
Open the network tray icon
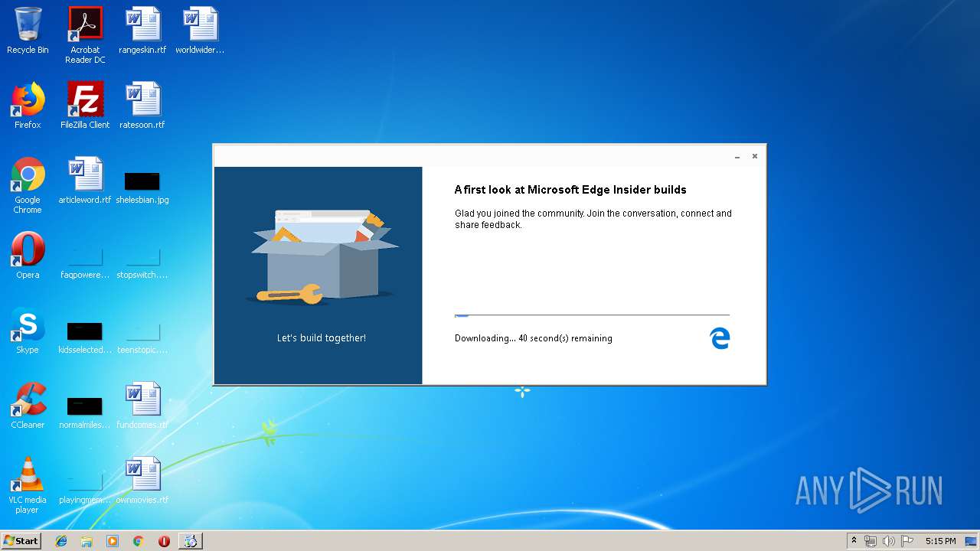(871, 541)
